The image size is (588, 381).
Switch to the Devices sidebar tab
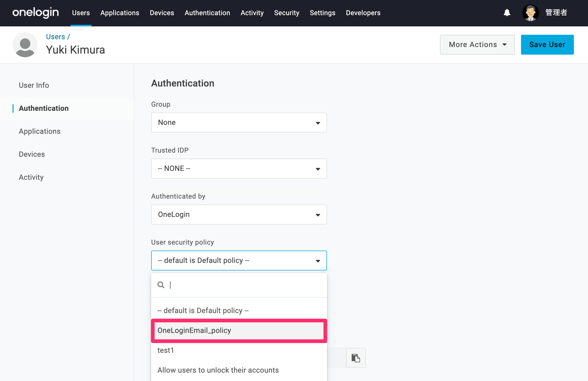pyautogui.click(x=32, y=154)
